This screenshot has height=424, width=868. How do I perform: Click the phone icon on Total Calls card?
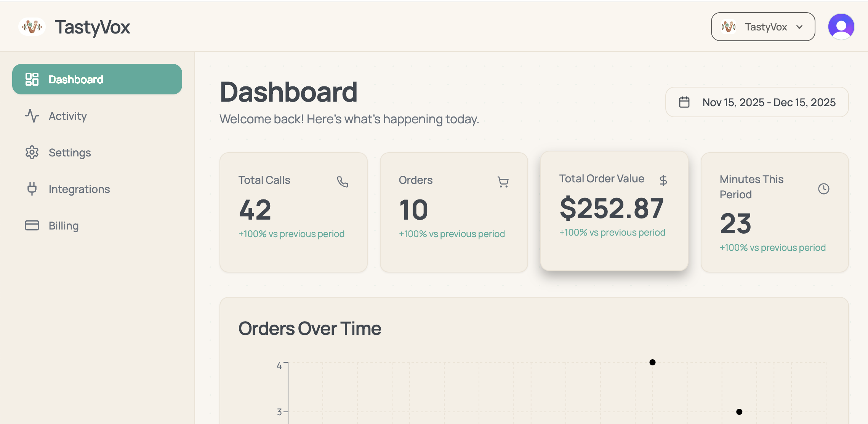(343, 182)
